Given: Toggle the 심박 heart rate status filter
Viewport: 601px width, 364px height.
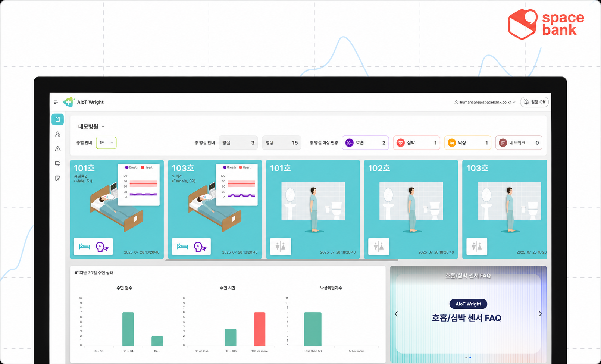Looking at the screenshot, I should [417, 142].
